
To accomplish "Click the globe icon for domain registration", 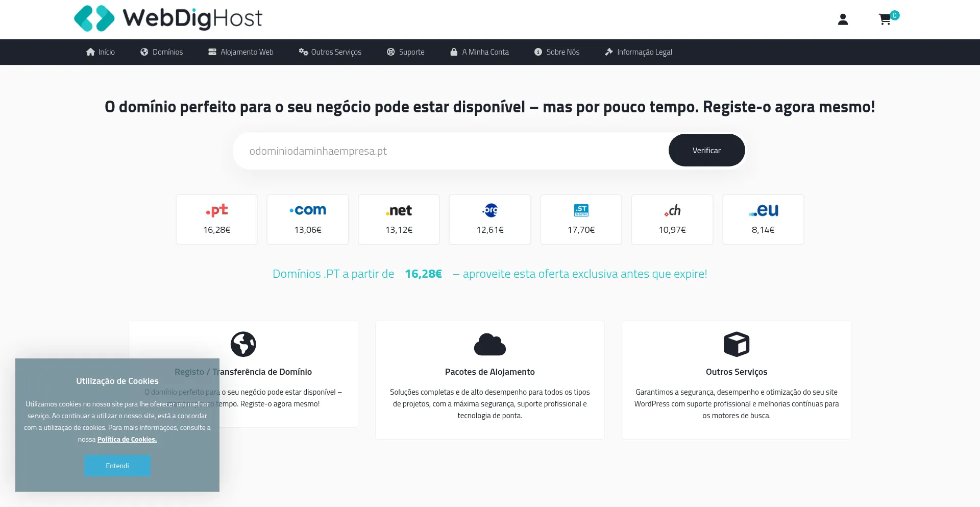I will pyautogui.click(x=243, y=344).
